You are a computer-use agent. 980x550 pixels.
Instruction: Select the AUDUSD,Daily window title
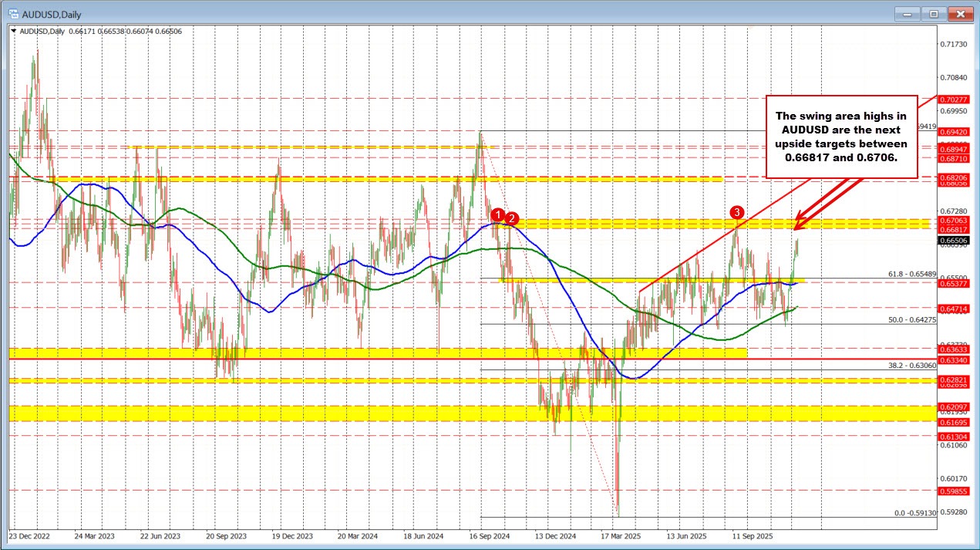point(52,13)
